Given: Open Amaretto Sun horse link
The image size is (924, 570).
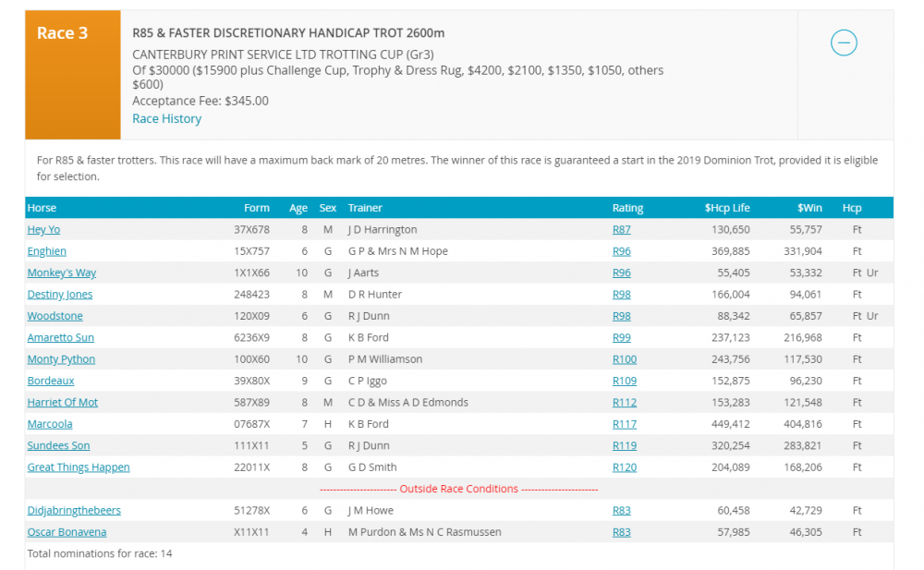Looking at the screenshot, I should [60, 337].
